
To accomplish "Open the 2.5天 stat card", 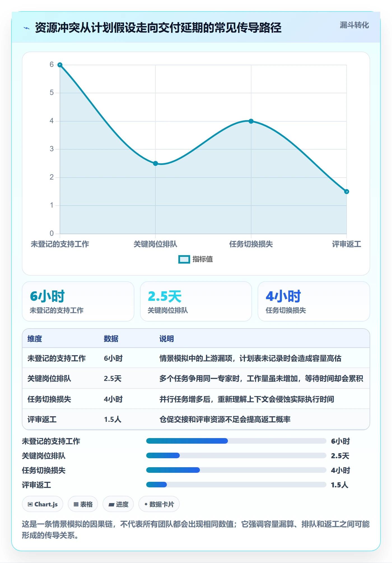I will coord(196,301).
